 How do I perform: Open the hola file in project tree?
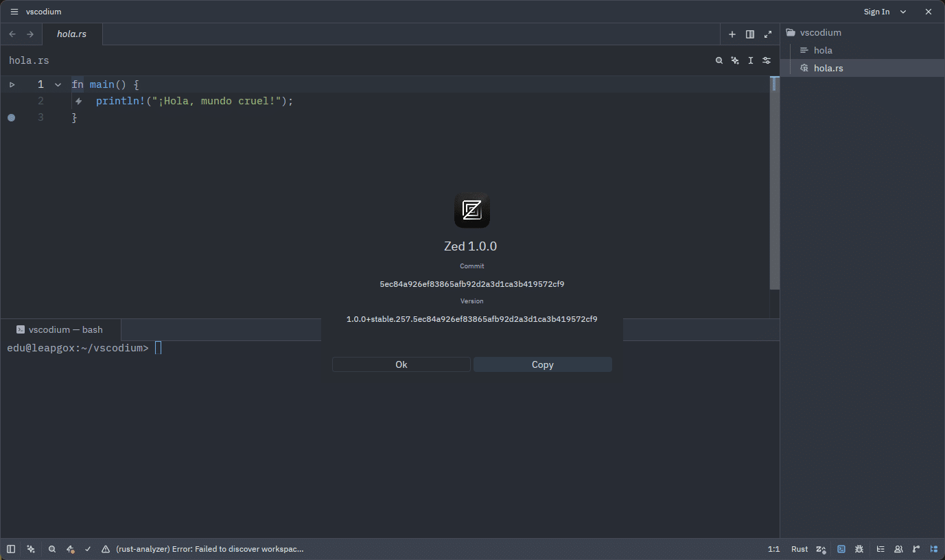point(863,50)
